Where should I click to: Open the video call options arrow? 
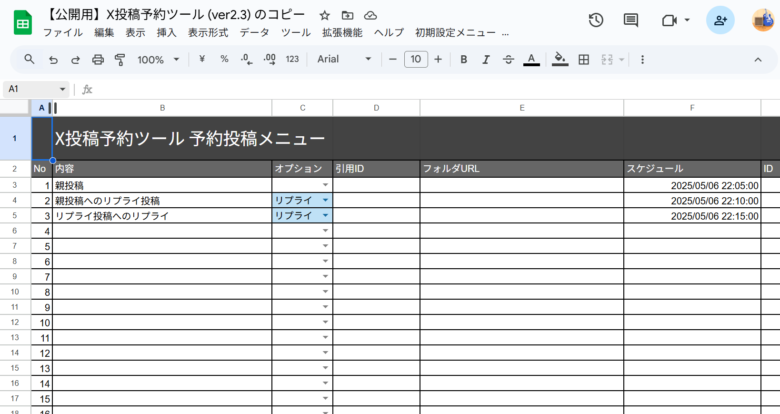coord(687,20)
